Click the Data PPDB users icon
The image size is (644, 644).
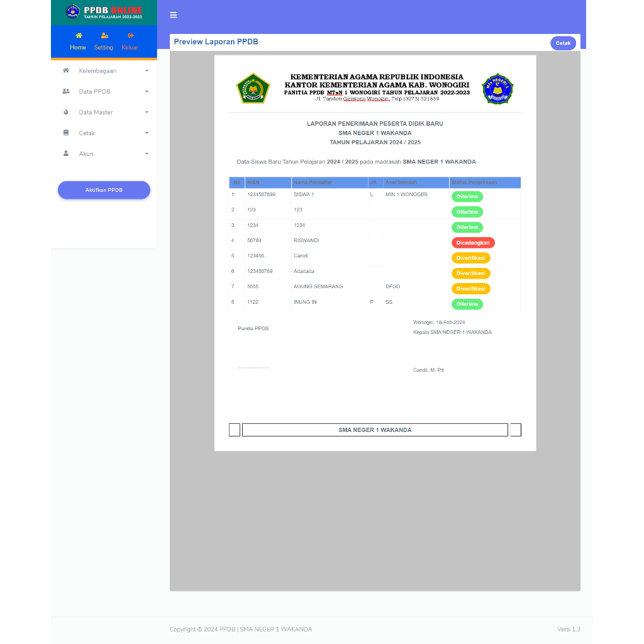[65, 91]
